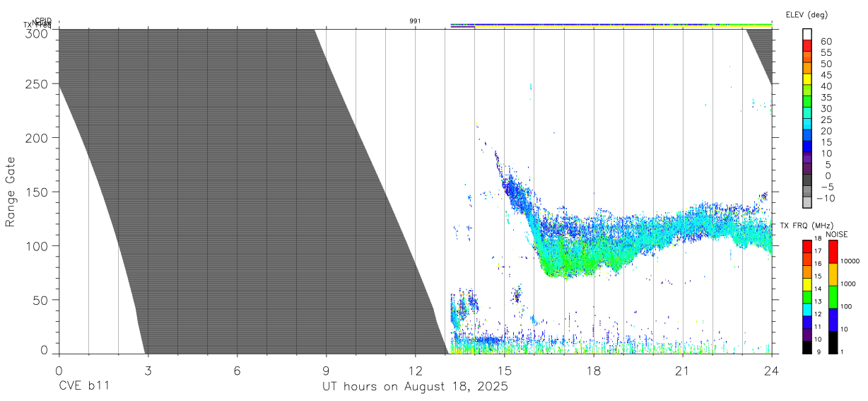Click the '250' tick label on Range Gate axis
The width and height of the screenshot is (868, 401).
[x=37, y=83]
